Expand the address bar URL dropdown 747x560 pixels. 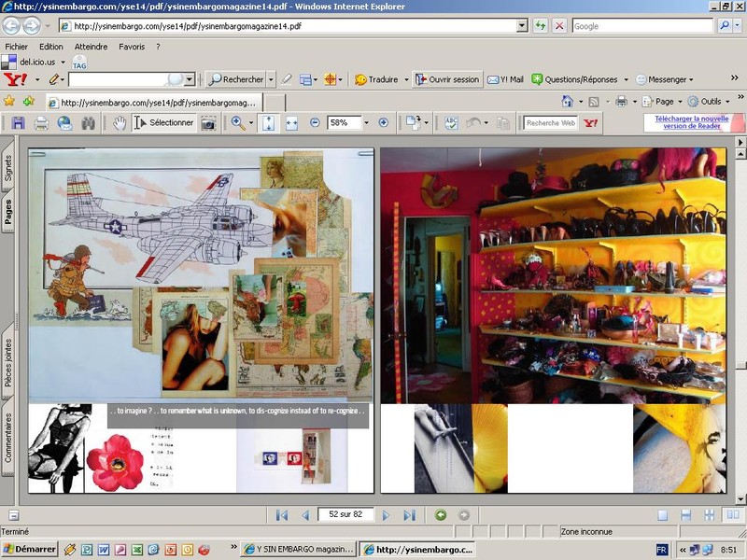(522, 26)
